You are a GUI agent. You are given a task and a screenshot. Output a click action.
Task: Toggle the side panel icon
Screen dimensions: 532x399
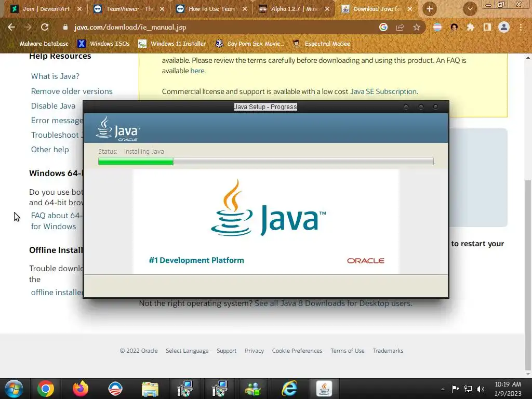click(487, 27)
